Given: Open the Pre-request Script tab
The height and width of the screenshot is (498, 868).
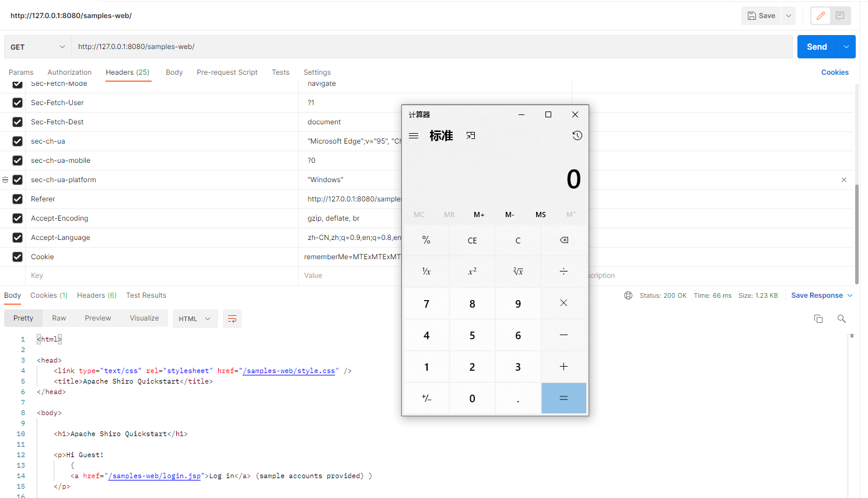Looking at the screenshot, I should [227, 72].
